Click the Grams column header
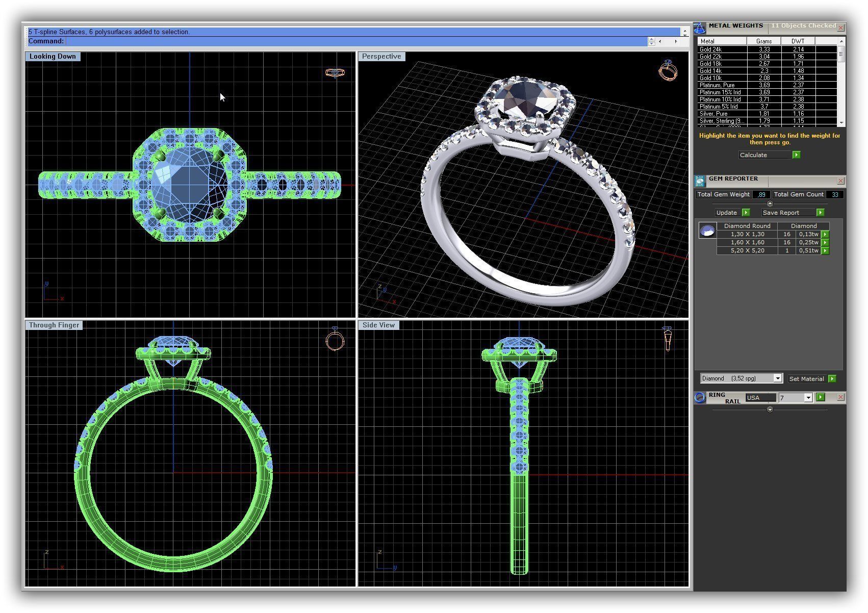The height and width of the screenshot is (613, 868). pos(764,41)
